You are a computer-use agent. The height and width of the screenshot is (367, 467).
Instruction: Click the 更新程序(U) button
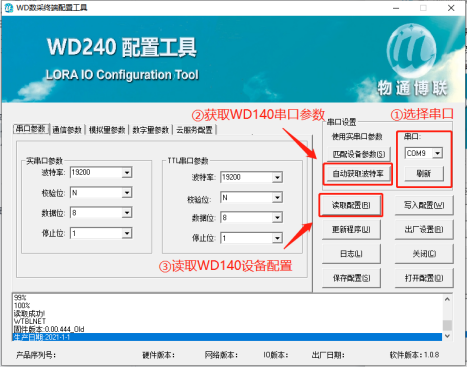(351, 230)
